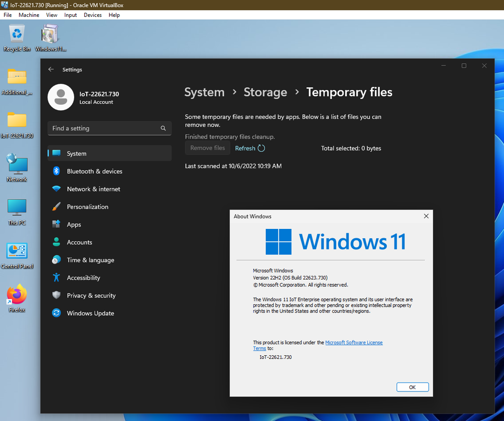Open the Machine menu in VirtualBox
504x421 pixels.
click(29, 15)
